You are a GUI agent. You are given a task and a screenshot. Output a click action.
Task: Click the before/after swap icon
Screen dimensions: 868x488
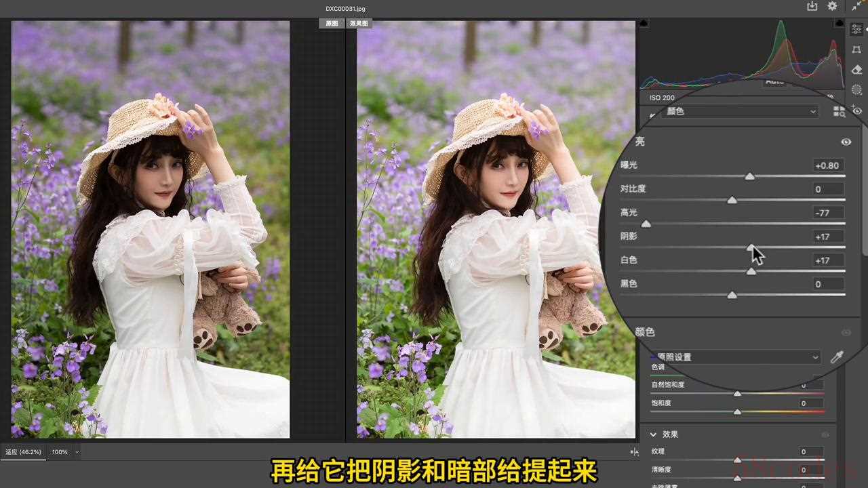point(634,451)
